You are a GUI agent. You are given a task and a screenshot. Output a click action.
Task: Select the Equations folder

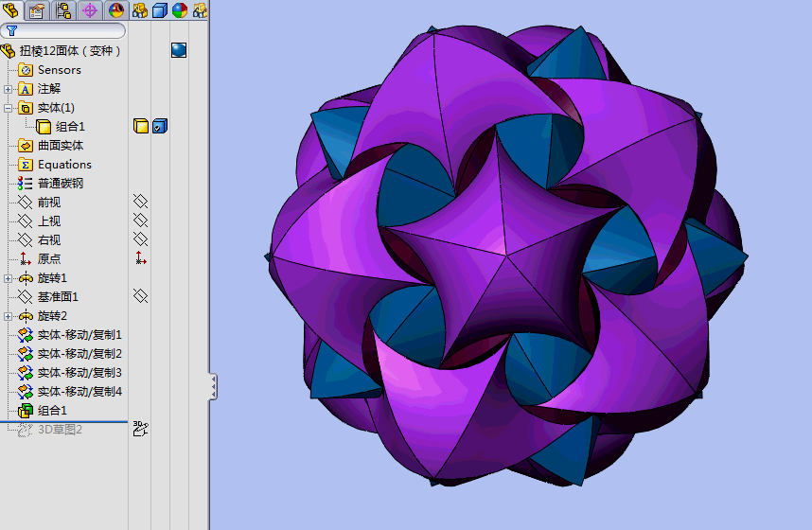click(64, 165)
